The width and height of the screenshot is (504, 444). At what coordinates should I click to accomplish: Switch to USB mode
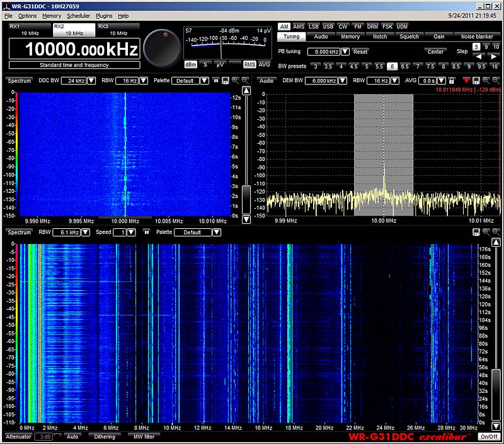pos(328,26)
